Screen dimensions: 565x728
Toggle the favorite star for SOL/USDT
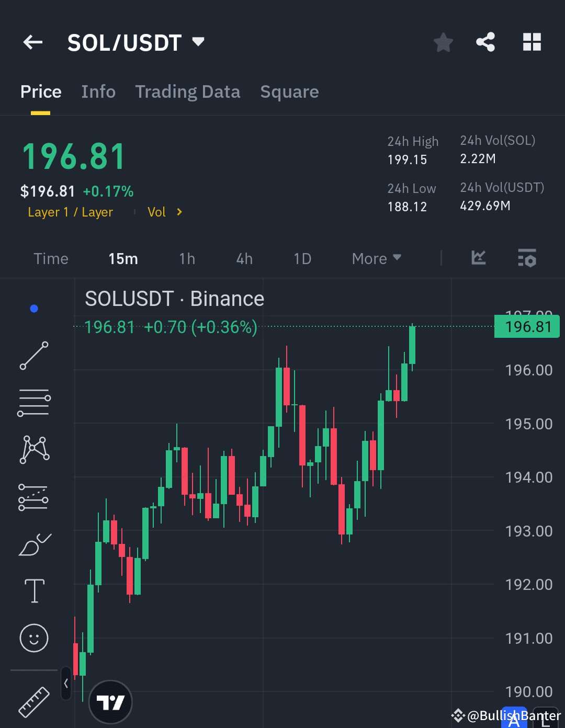443,43
